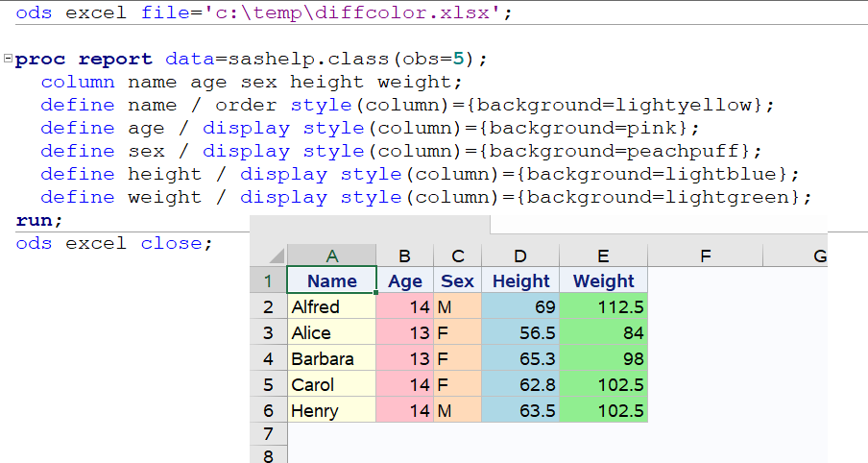Select column F header

(705, 256)
